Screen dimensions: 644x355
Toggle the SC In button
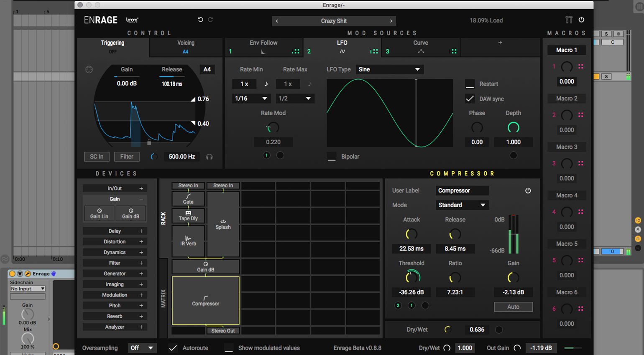[97, 157]
